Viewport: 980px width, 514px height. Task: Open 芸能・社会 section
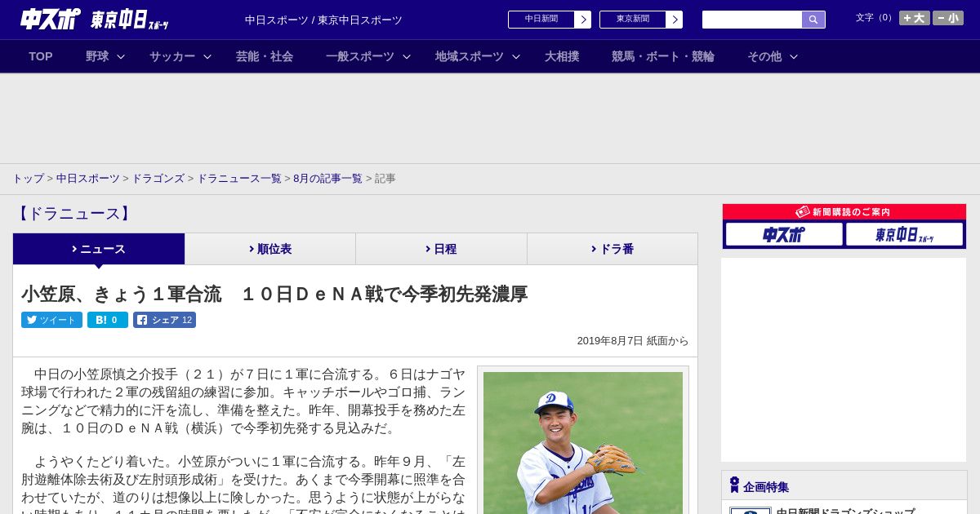pos(265,56)
